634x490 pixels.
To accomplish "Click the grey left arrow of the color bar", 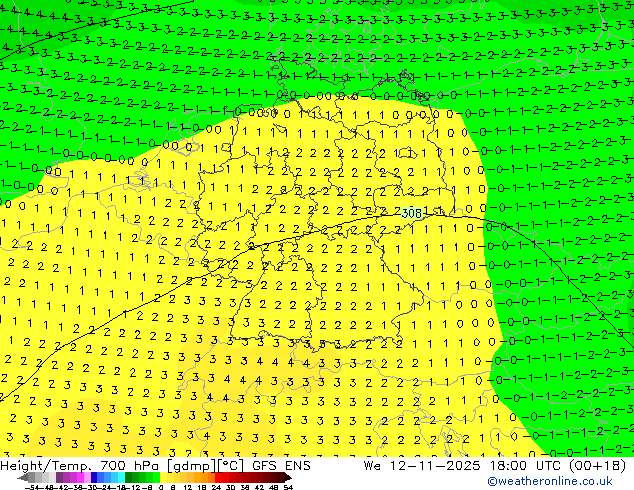I will pos(23,477).
